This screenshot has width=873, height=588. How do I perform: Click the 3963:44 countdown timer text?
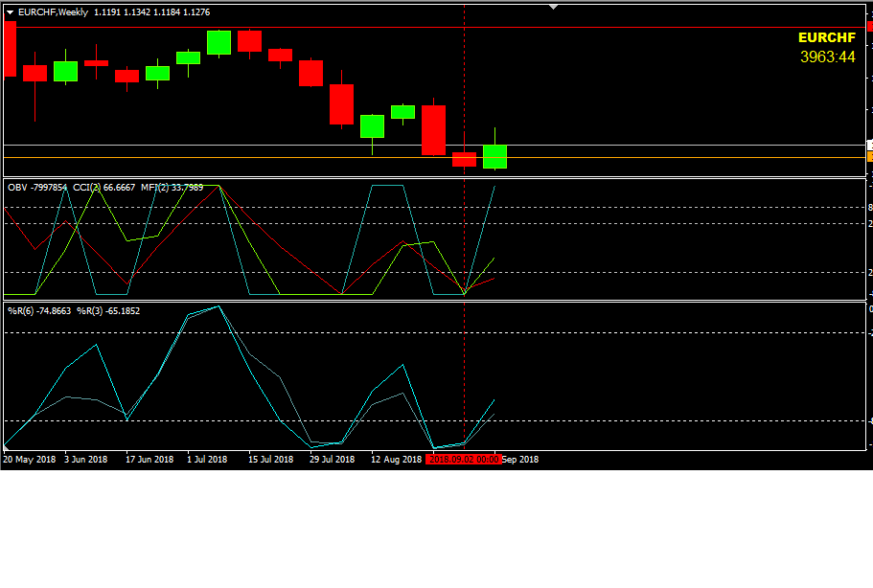[x=827, y=57]
